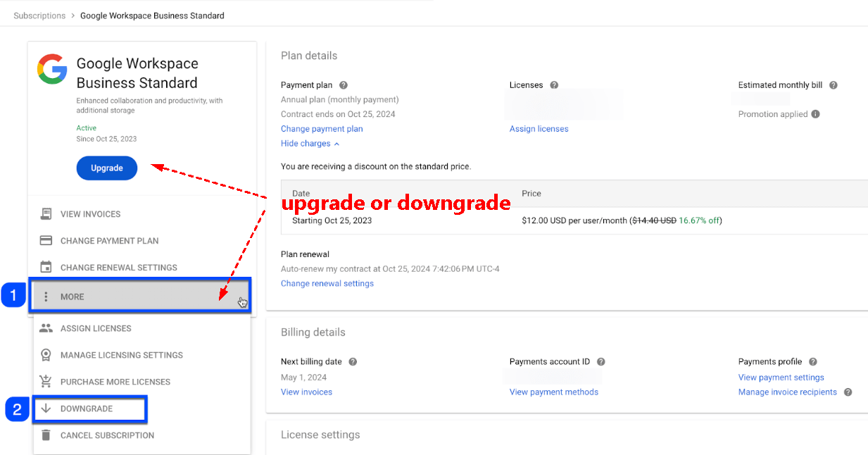The height and width of the screenshot is (455, 868).
Task: Click the Purchase More Licenses cart icon
Action: point(46,382)
